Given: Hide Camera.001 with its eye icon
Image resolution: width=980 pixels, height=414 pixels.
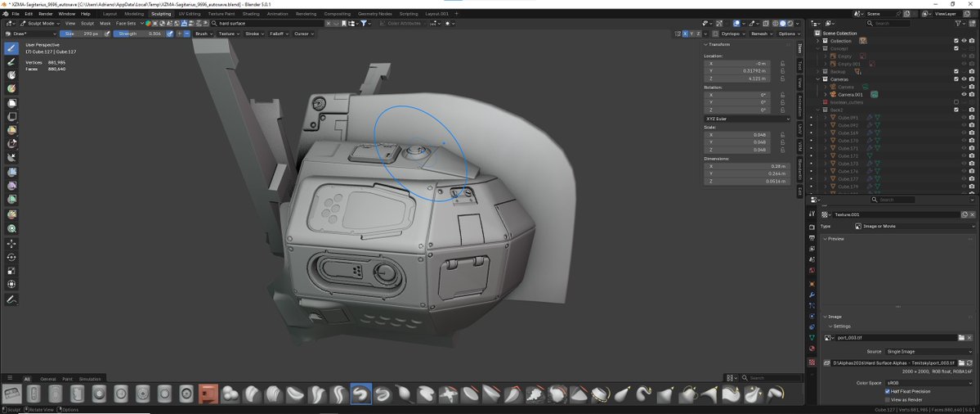Looking at the screenshot, I should (x=964, y=94).
